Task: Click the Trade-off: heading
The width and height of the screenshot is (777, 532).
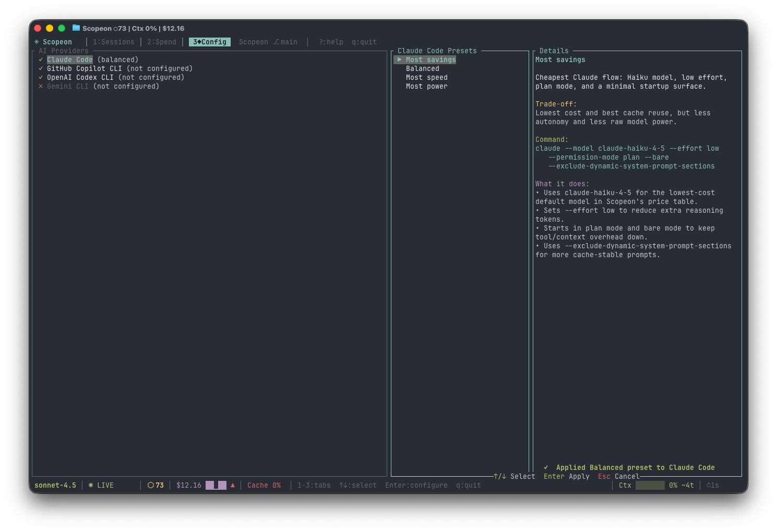Action: click(x=556, y=104)
